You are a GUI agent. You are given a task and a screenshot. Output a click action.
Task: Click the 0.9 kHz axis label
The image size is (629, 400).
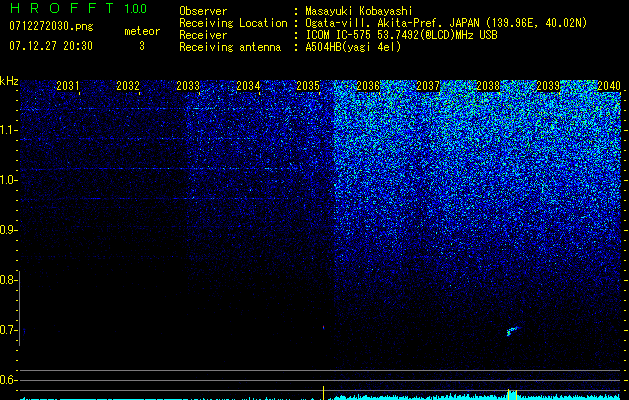(x=8, y=230)
